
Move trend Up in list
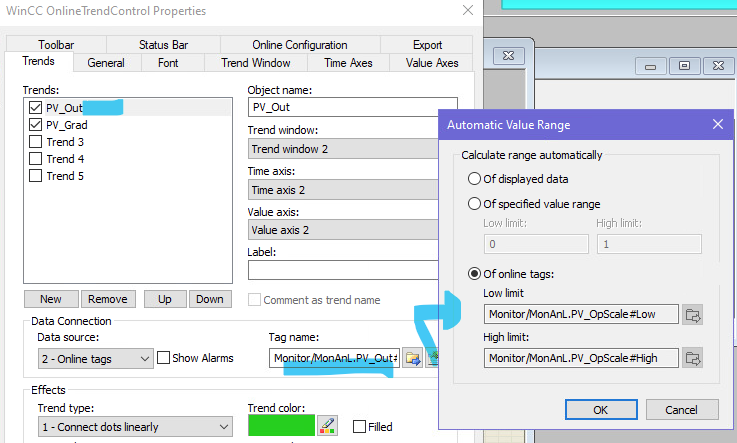[165, 299]
